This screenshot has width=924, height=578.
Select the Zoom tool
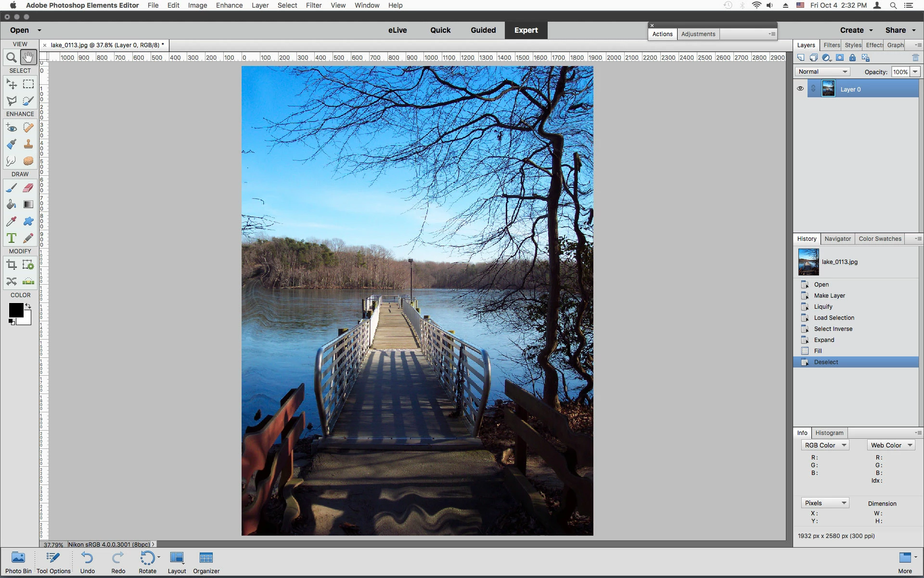[12, 58]
